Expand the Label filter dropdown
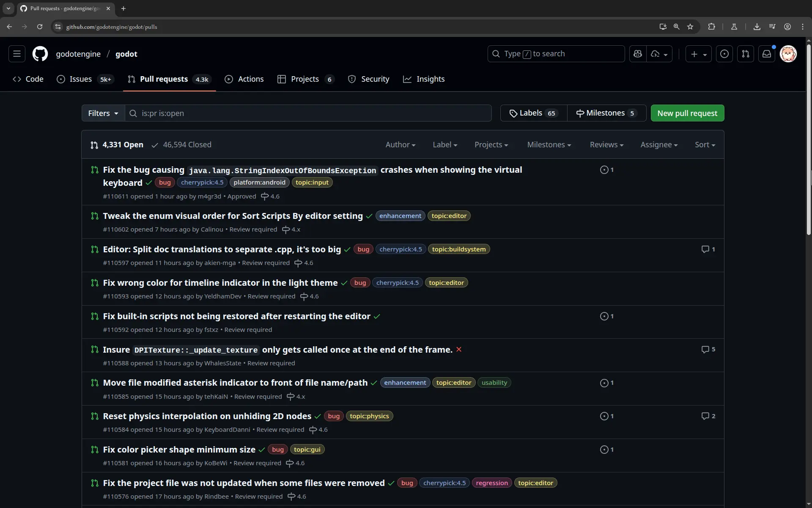Viewport: 812px width, 508px height. click(x=445, y=145)
